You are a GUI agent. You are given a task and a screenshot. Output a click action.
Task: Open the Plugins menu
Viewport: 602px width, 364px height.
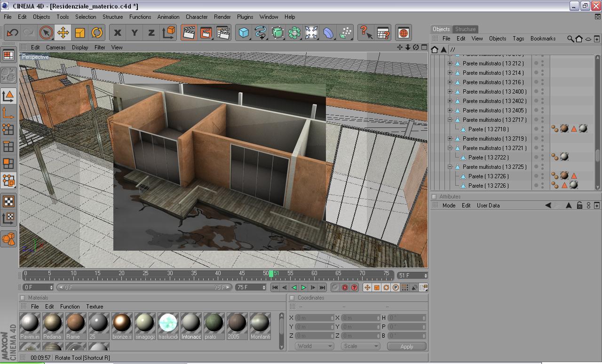pyautogui.click(x=245, y=17)
